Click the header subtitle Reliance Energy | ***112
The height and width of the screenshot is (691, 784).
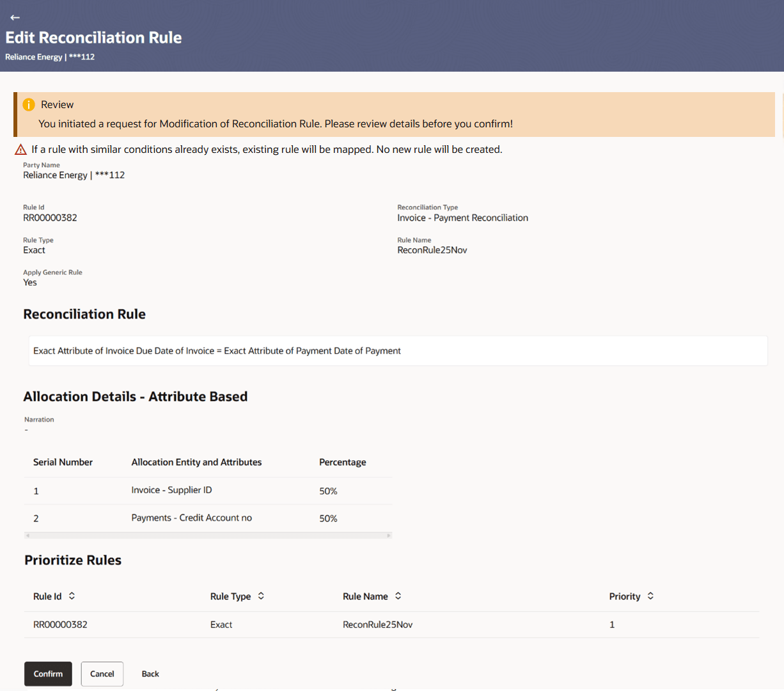(50, 57)
